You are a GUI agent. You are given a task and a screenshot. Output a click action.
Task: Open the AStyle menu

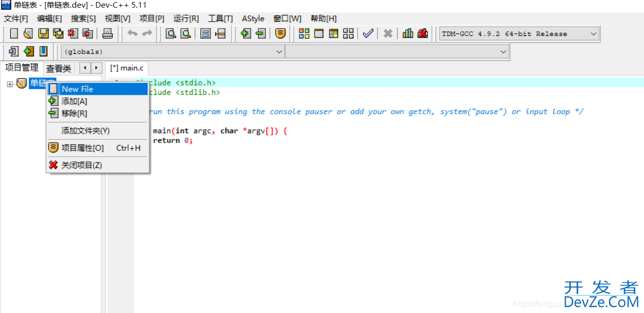coord(253,18)
